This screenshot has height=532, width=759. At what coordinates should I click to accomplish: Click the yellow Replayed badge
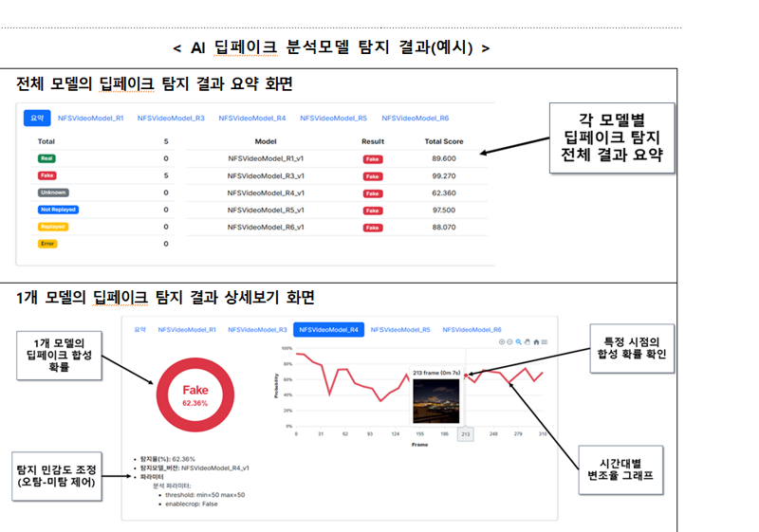coord(53,227)
